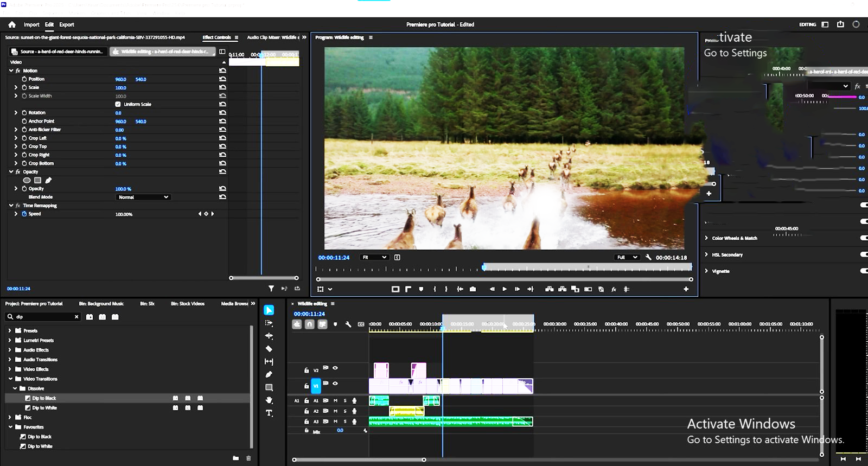Open the Fit zoom level dropdown
The height and width of the screenshot is (466, 868).
point(374,257)
